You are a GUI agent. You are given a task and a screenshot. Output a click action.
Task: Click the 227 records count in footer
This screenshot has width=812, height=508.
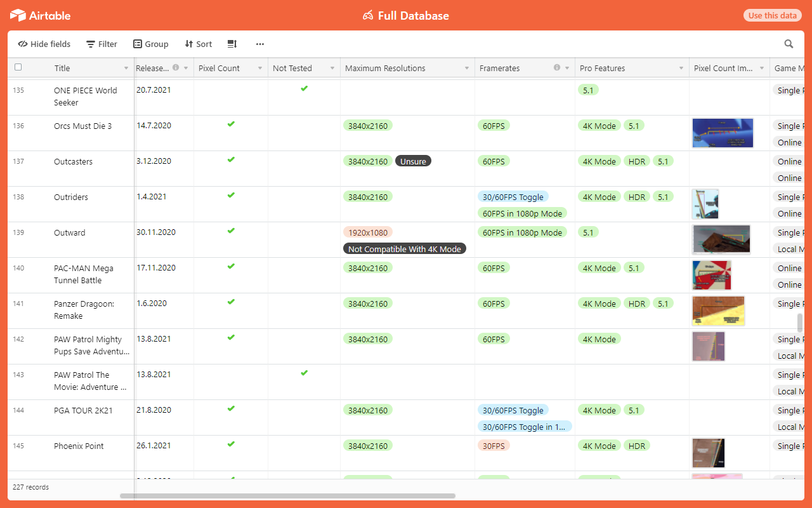point(30,487)
